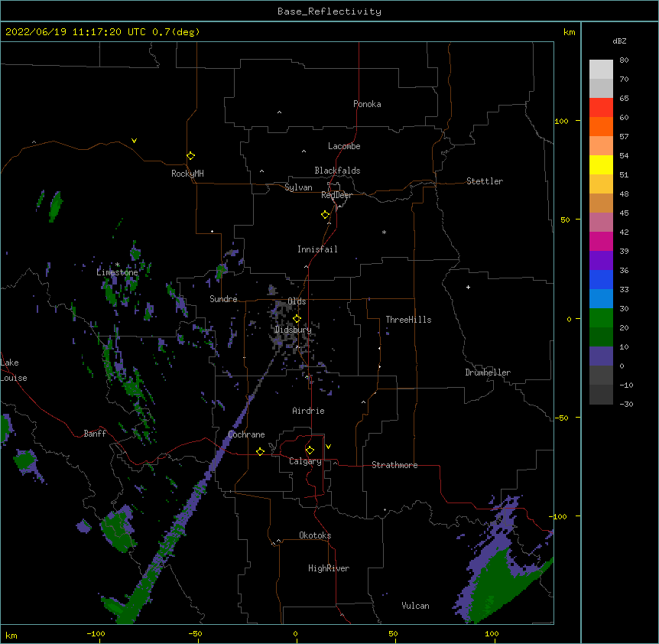Click the yellow station marker near RockyMH
The height and width of the screenshot is (644, 659).
tap(190, 155)
